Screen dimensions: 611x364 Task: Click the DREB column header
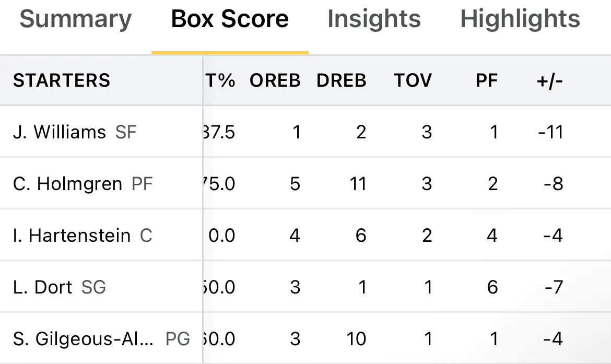(x=342, y=80)
